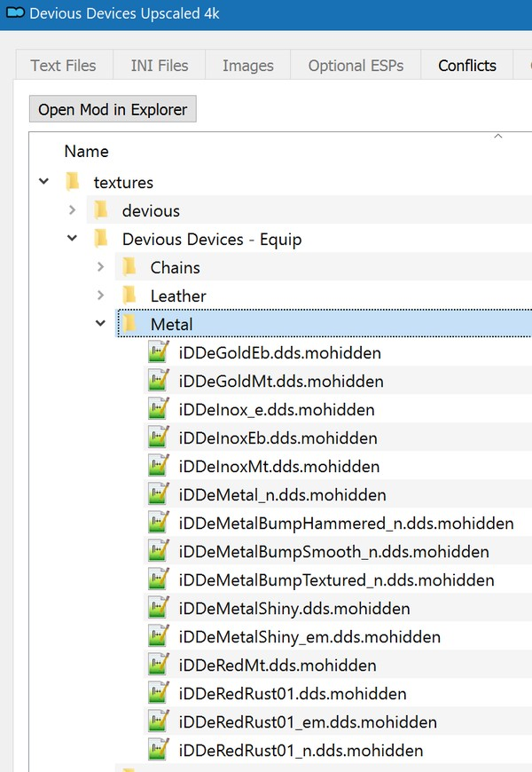Viewport: 532px width, 772px height.
Task: Click the iDDeMetalShiny_em.dds.mohidden file icon
Action: point(159,637)
